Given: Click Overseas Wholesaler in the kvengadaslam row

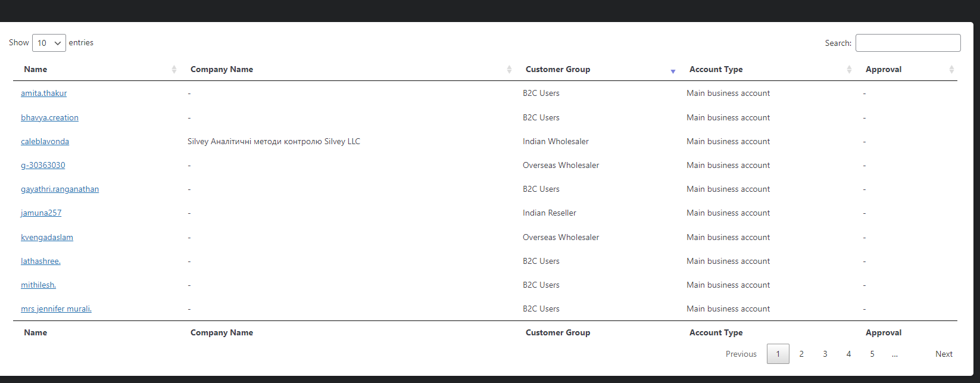Looking at the screenshot, I should pyautogui.click(x=561, y=238).
